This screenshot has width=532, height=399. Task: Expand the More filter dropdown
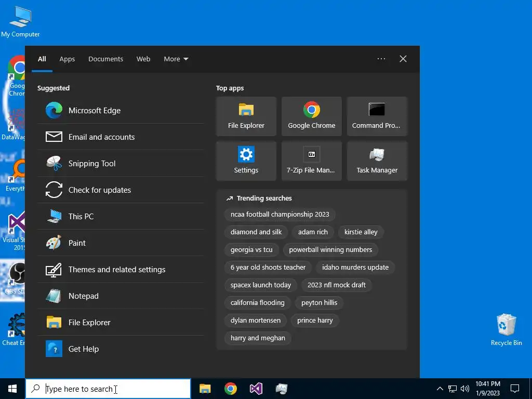tap(176, 59)
